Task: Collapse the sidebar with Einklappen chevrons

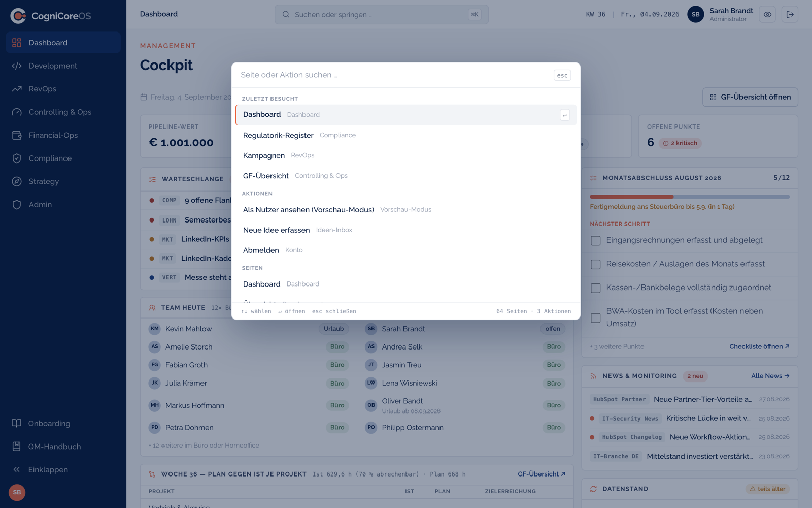Action: coord(17,470)
